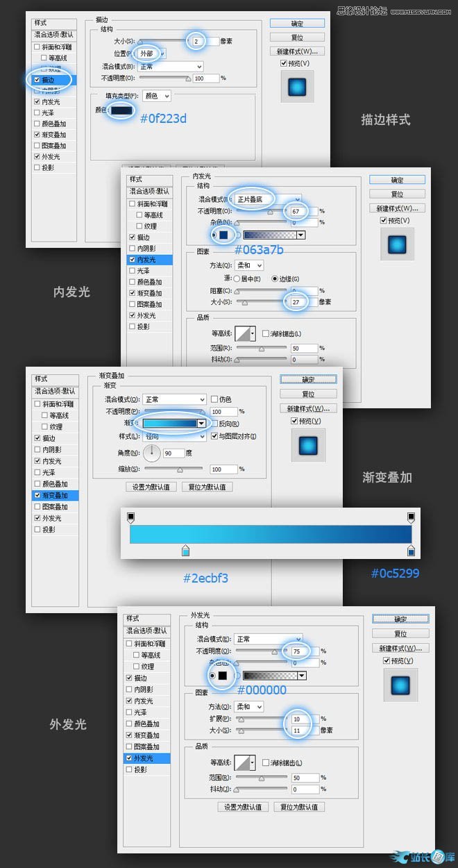Screen dimensions: 458x868
Task: Open the contour thumbnail in Outer Glow dialog
Action: point(245,762)
